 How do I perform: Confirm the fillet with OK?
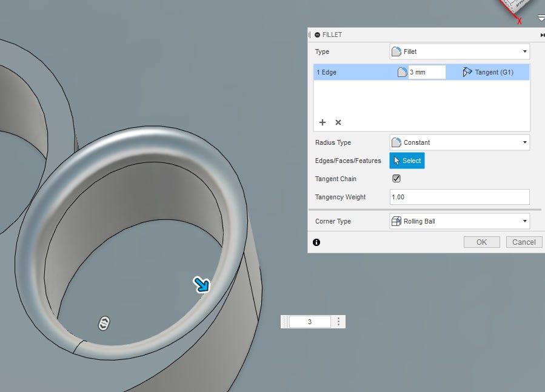pos(482,242)
